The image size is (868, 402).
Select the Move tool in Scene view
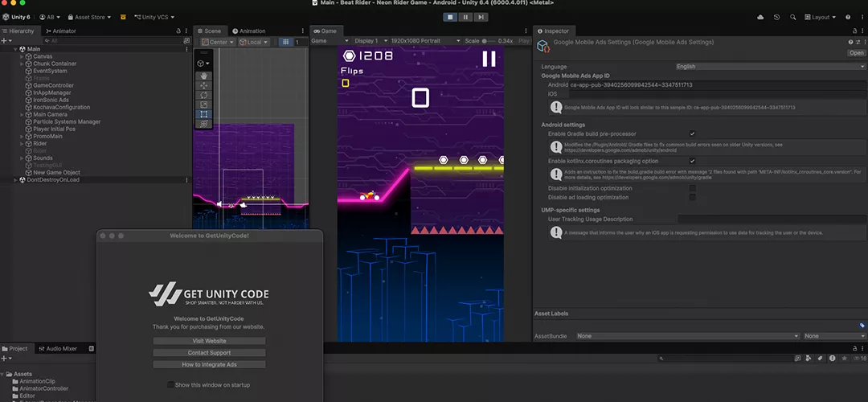pyautogui.click(x=204, y=85)
